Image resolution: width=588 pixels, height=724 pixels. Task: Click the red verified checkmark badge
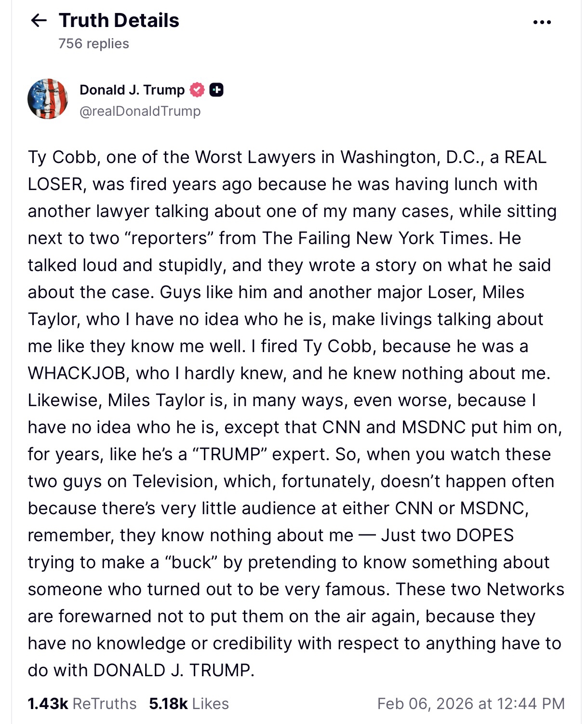pyautogui.click(x=197, y=90)
